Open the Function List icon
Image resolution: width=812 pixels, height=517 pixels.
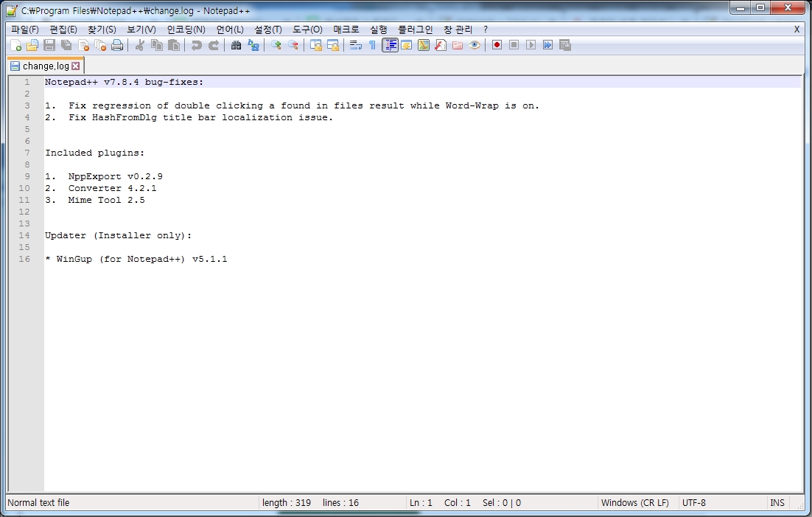pyautogui.click(x=441, y=45)
